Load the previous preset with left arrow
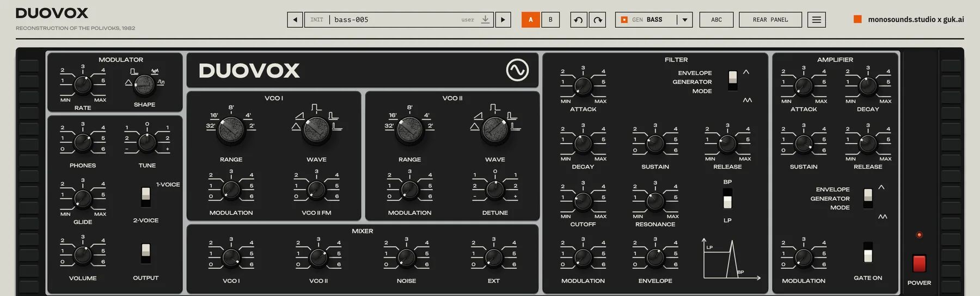The image size is (980, 296). tap(295, 20)
